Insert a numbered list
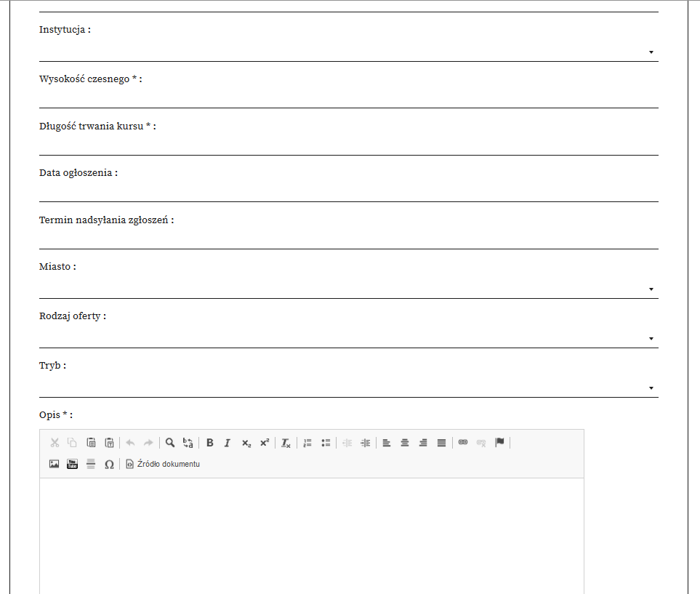Image resolution: width=700 pixels, height=594 pixels. click(x=307, y=443)
